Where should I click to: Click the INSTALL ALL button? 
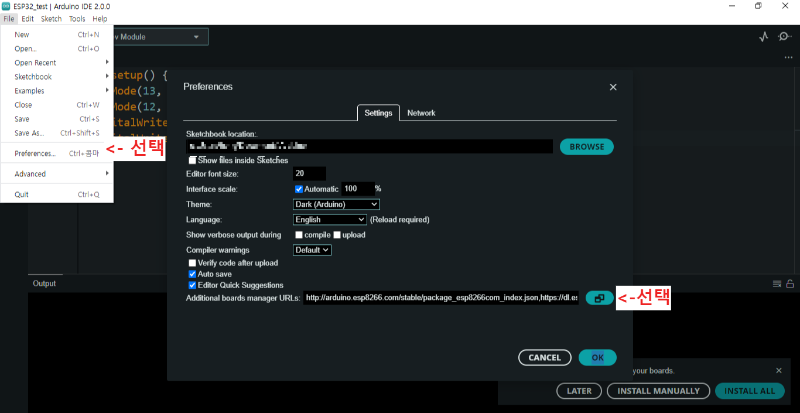(749, 391)
